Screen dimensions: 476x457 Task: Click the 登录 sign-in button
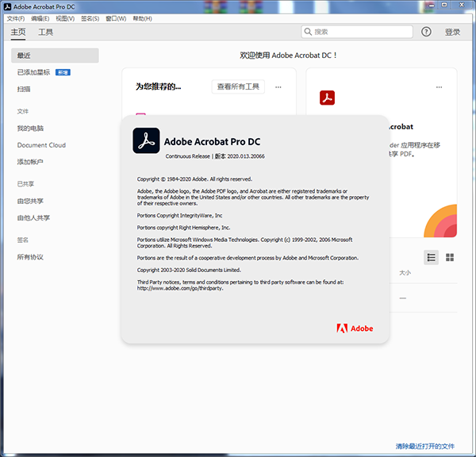pos(453,32)
